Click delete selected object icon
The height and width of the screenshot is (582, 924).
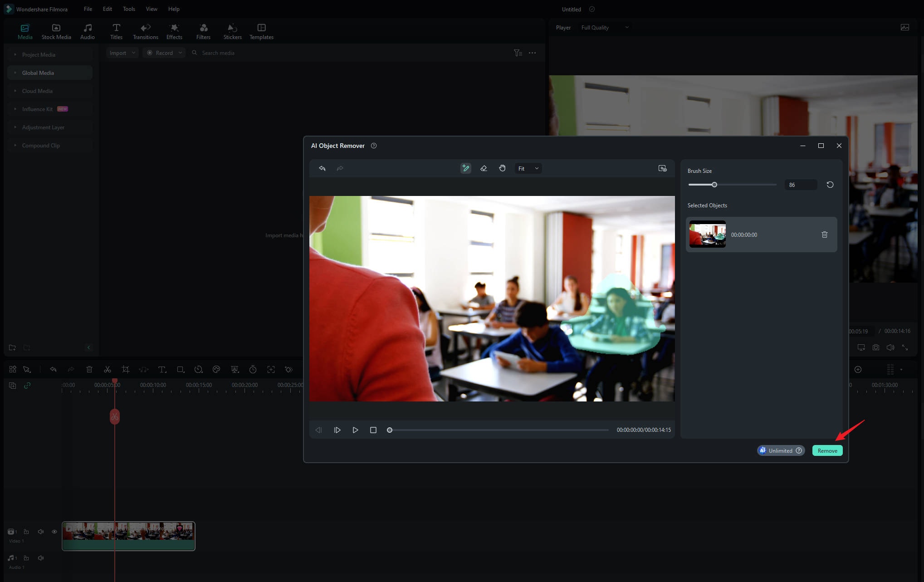click(x=825, y=234)
